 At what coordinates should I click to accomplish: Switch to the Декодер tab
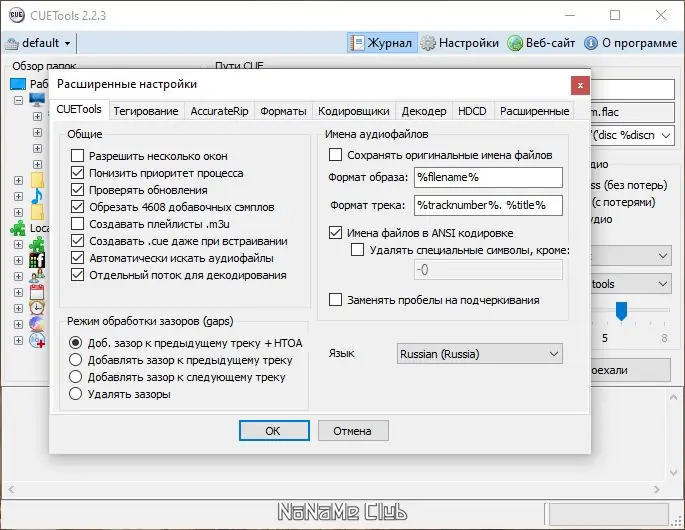click(424, 111)
